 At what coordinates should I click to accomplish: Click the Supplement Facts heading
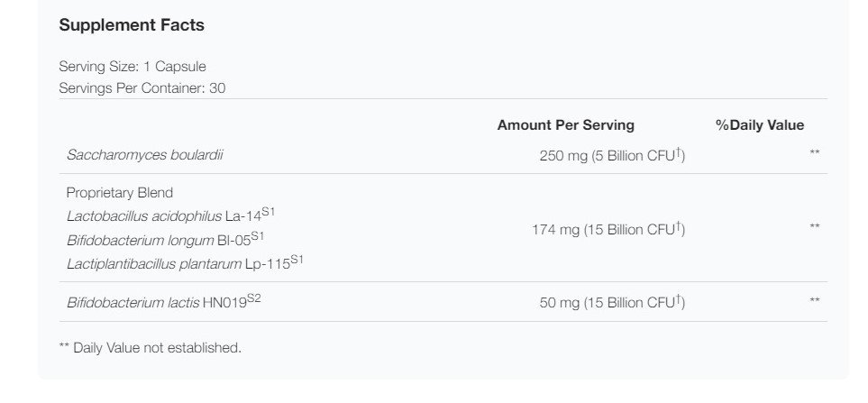coord(132,25)
